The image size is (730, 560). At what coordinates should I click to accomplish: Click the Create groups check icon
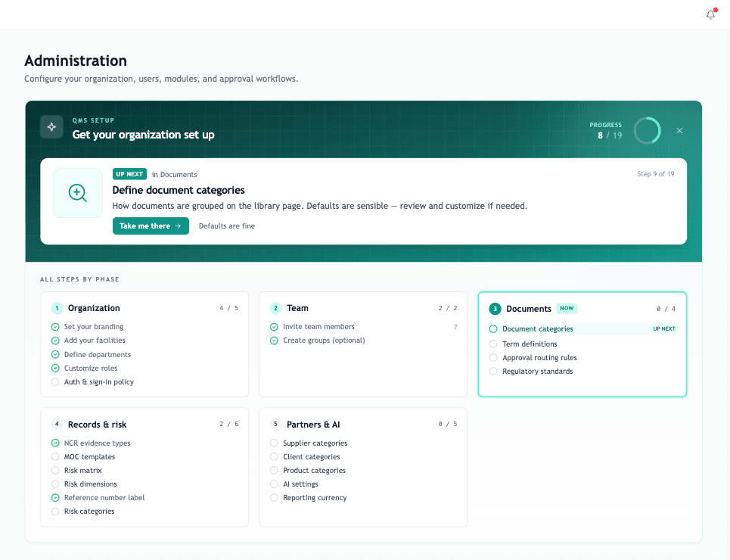click(x=274, y=341)
